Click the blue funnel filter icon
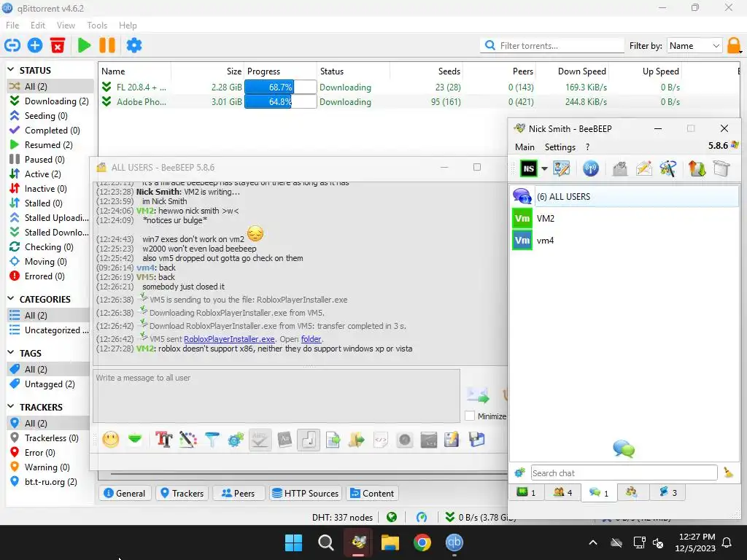This screenshot has height=560, width=747. (212, 439)
